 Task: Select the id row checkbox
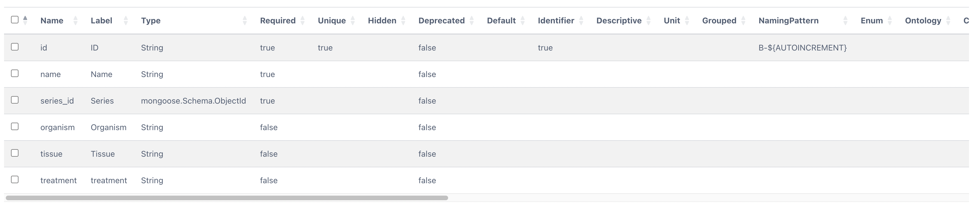[x=15, y=47]
